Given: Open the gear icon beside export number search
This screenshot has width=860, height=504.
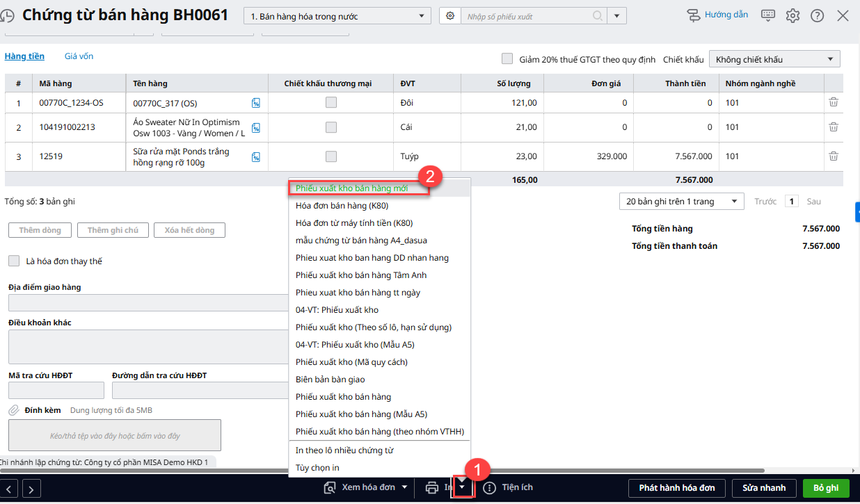Looking at the screenshot, I should (450, 16).
